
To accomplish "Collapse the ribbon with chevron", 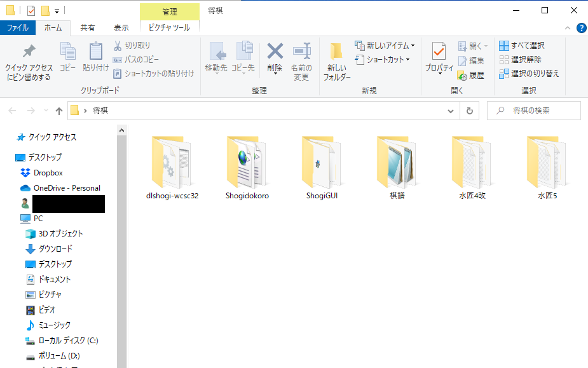I will click(x=568, y=28).
